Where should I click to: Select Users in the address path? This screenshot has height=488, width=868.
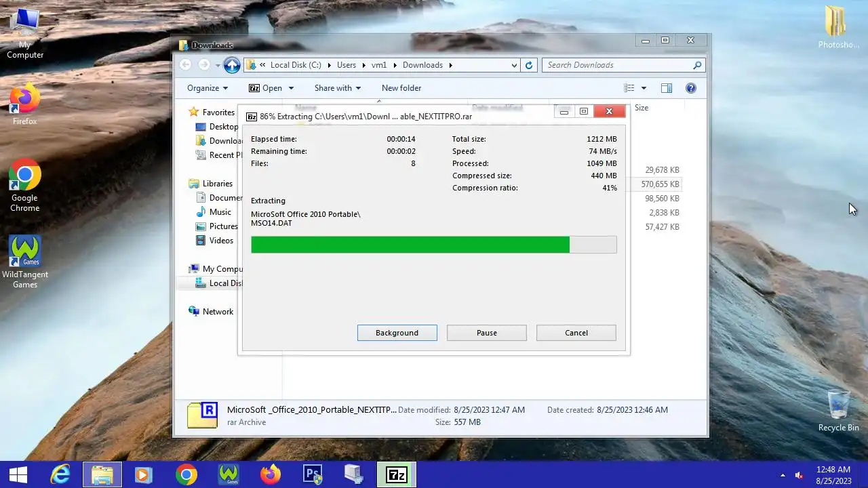point(347,65)
